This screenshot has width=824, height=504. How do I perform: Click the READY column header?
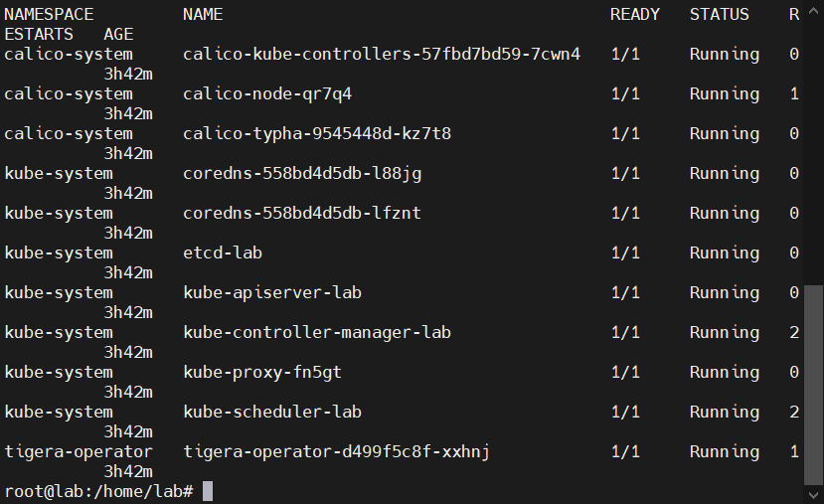pos(635,14)
